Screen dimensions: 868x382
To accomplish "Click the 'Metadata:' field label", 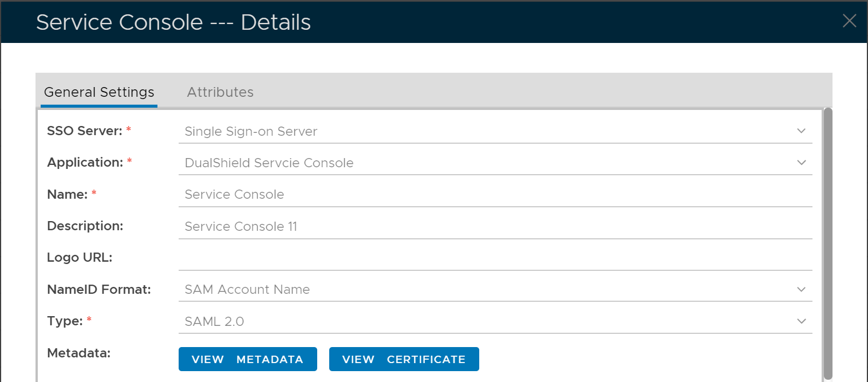I will click(78, 353).
